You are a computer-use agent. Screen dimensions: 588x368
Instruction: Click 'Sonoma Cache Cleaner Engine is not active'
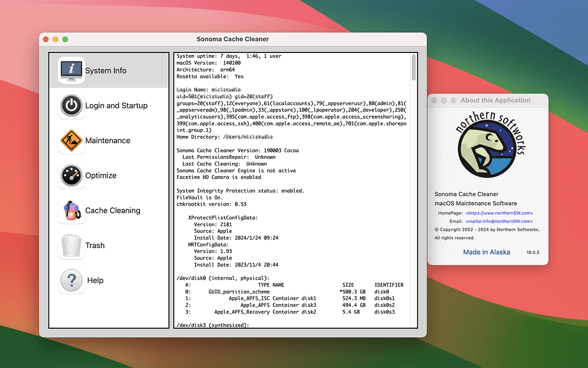[236, 171]
